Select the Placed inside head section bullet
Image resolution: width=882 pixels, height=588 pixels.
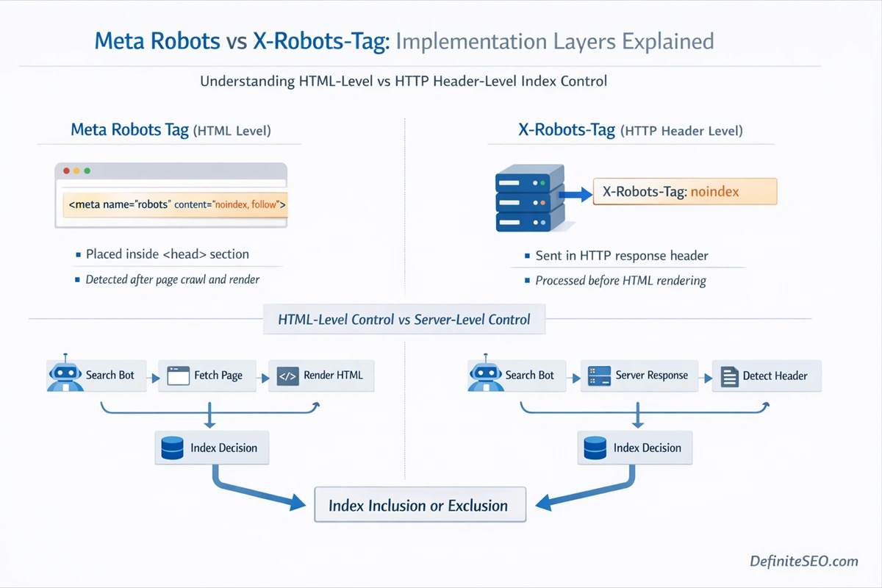pyautogui.click(x=168, y=254)
